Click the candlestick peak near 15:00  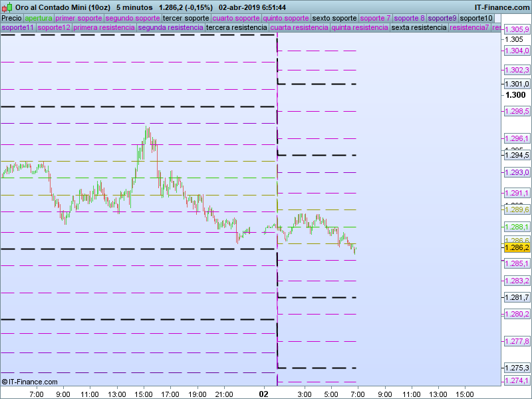[148, 130]
